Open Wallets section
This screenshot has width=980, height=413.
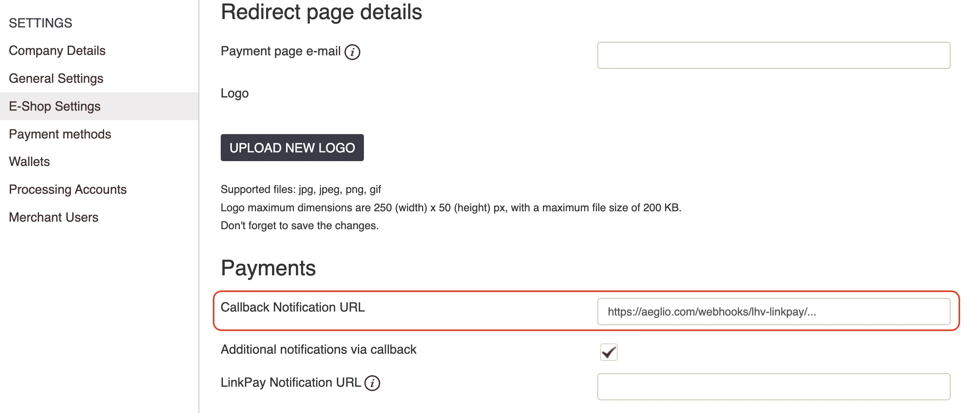tap(29, 162)
